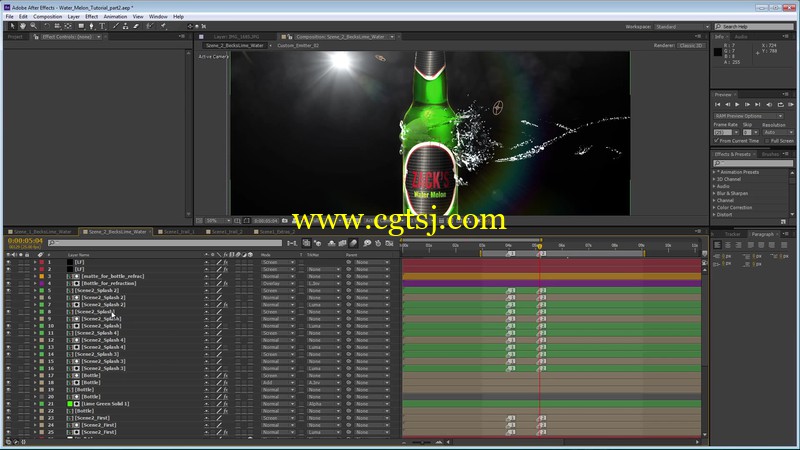Select the Pan Behind anchor point tool

coord(68,26)
